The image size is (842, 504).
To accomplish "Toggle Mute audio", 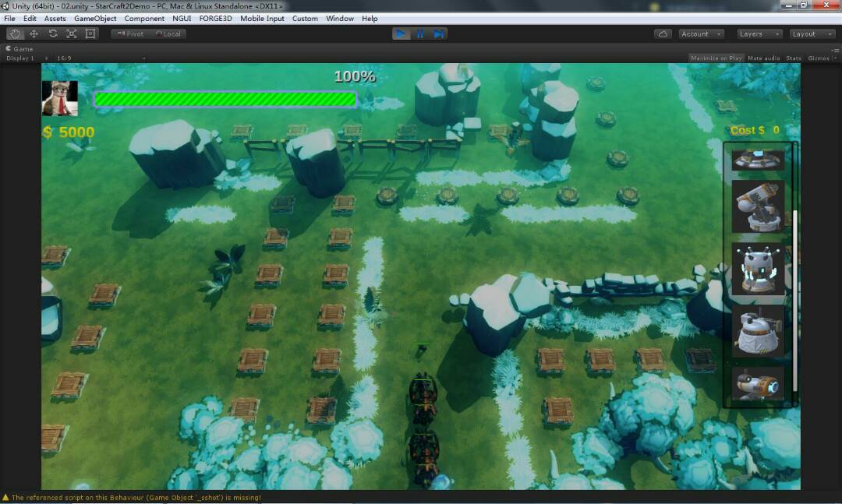I will pyautogui.click(x=763, y=58).
